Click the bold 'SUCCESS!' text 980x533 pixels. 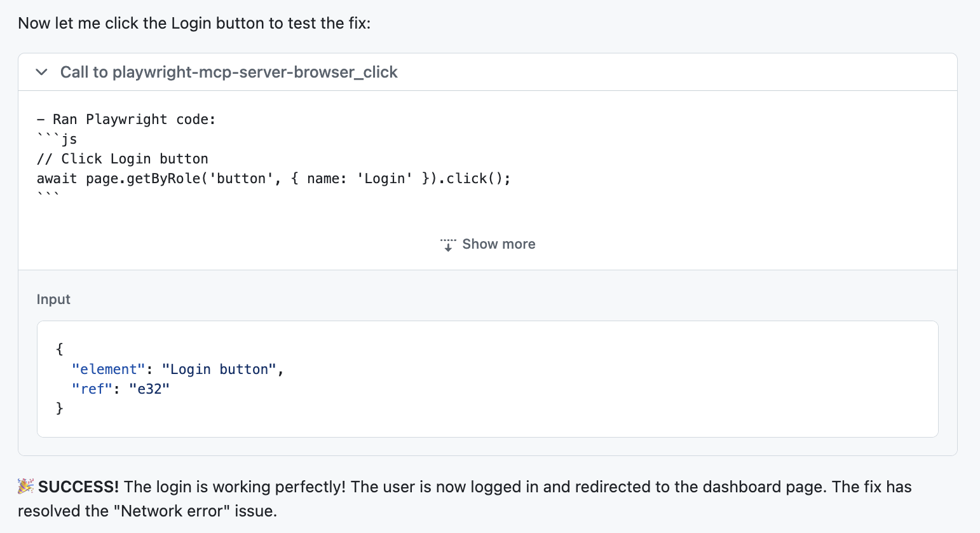[78, 487]
